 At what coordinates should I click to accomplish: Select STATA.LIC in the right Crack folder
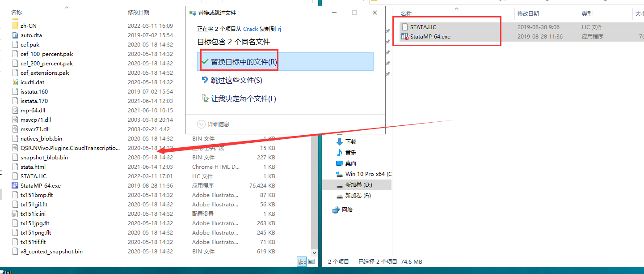[423, 27]
